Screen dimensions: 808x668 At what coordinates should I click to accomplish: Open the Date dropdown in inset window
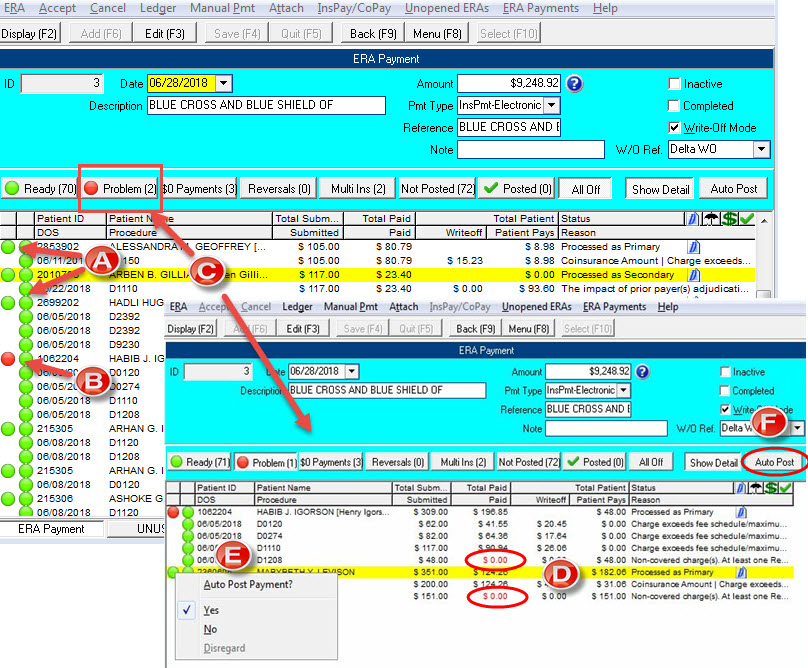(x=351, y=371)
